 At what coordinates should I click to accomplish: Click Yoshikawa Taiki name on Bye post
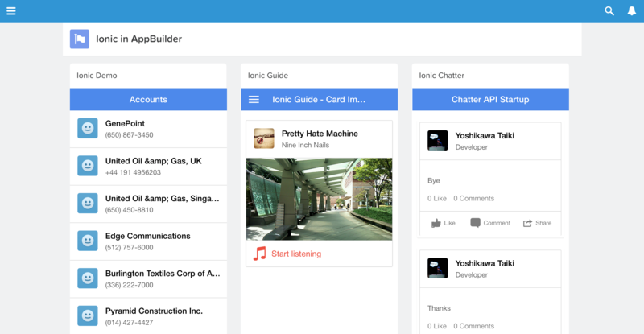pyautogui.click(x=485, y=135)
